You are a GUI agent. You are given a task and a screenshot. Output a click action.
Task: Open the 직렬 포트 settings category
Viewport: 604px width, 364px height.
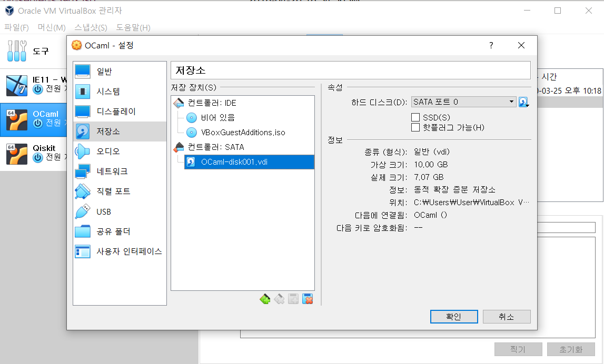120,191
